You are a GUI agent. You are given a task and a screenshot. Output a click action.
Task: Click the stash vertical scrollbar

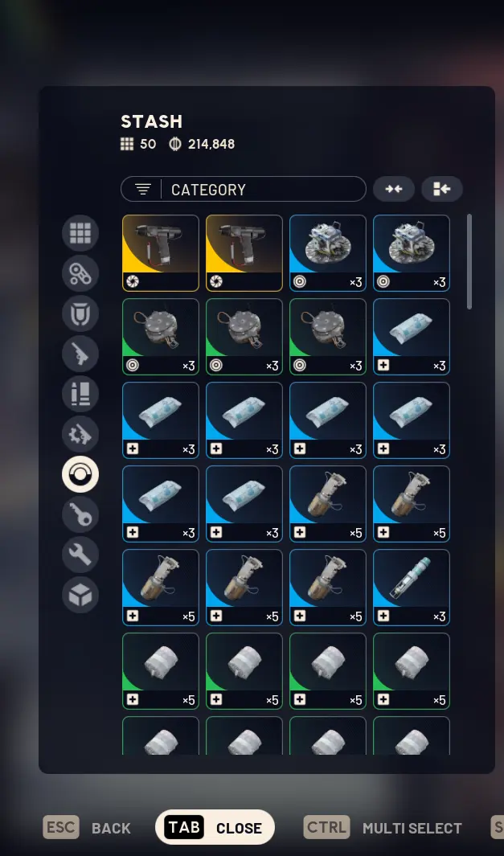tap(469, 262)
